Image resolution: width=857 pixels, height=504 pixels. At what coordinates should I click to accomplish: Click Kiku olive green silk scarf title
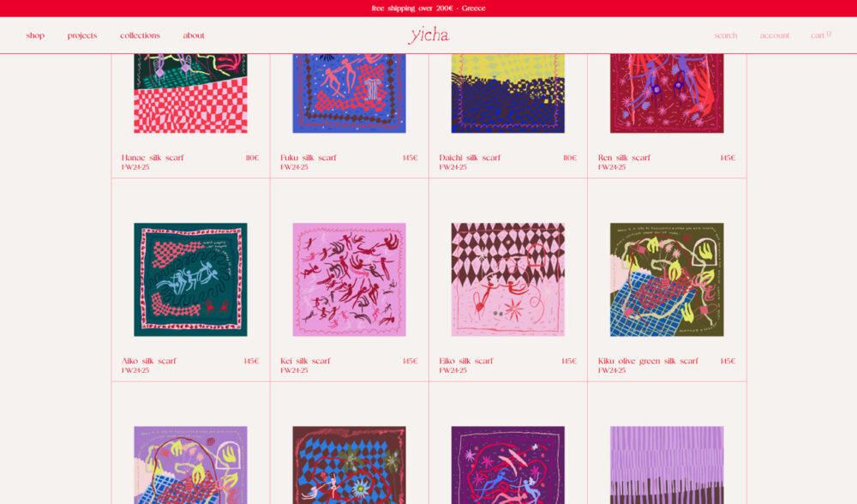click(x=648, y=361)
